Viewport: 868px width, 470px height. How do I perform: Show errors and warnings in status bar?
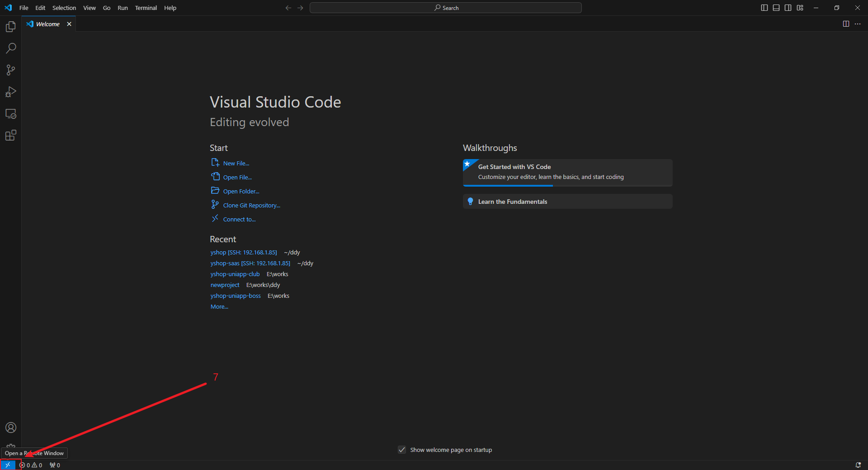click(x=31, y=465)
